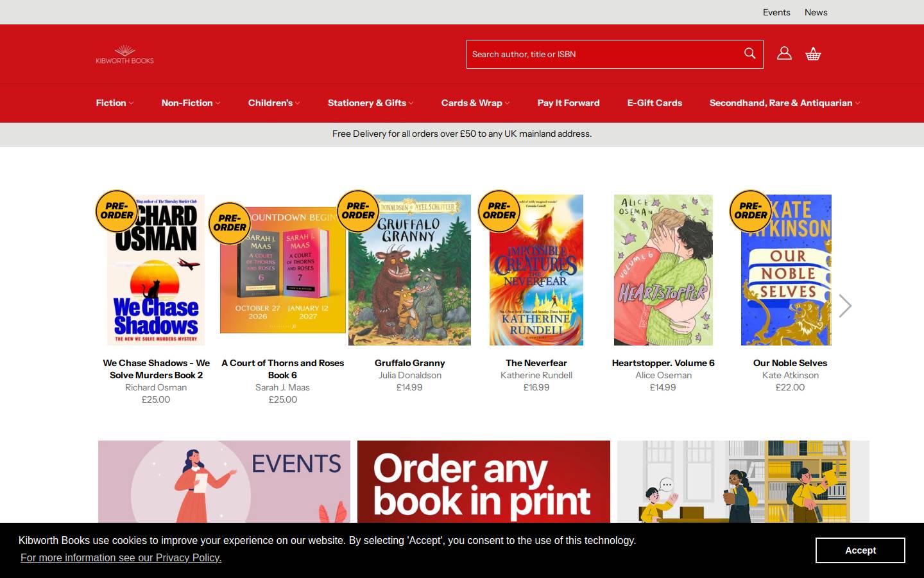Expand the Stationery & Gifts chevron
This screenshot has height=578, width=924.
coord(411,103)
